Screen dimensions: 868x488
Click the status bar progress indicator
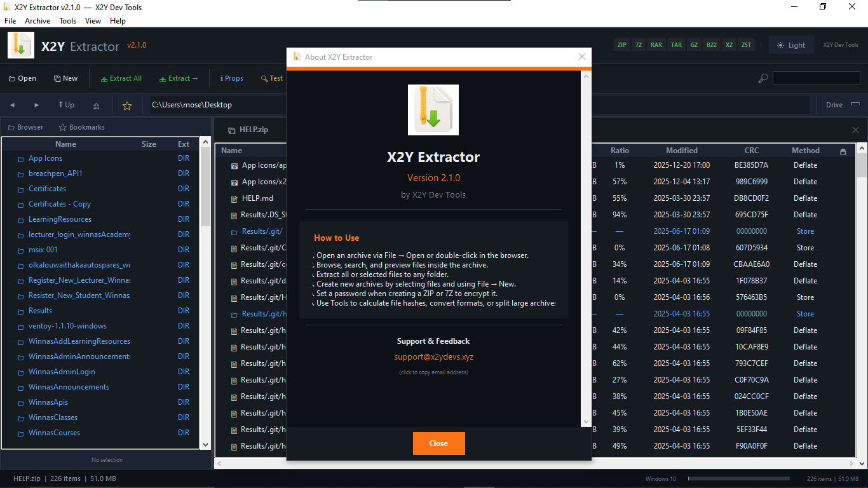pos(739,479)
